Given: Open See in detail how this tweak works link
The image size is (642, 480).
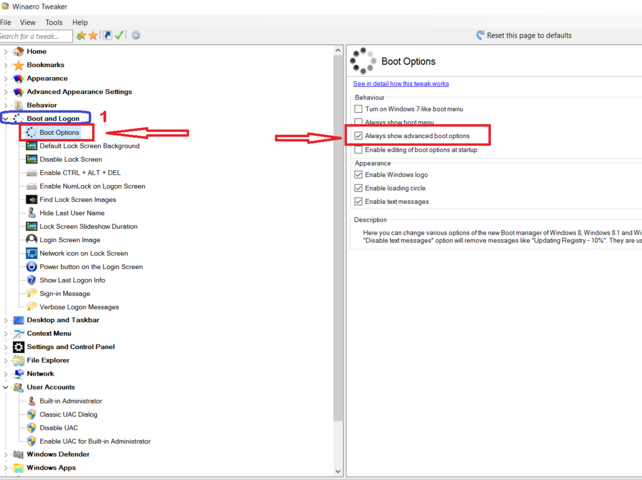Looking at the screenshot, I should (x=401, y=84).
